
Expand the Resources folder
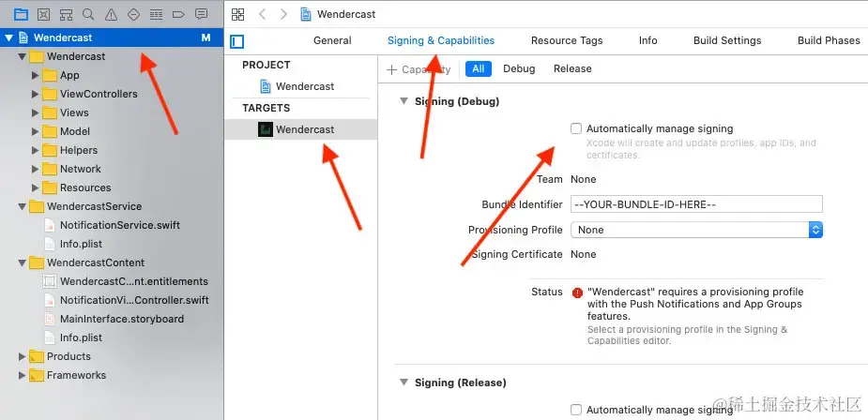coord(36,188)
